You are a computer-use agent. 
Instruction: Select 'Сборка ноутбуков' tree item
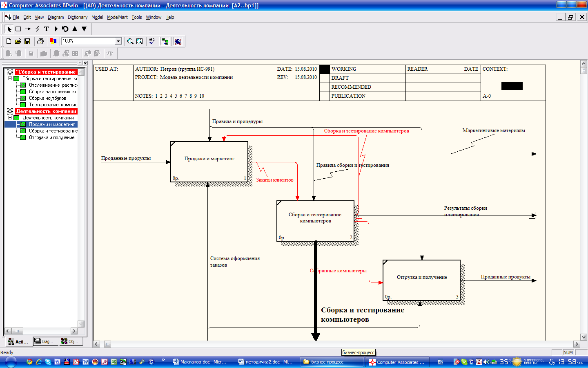click(47, 98)
